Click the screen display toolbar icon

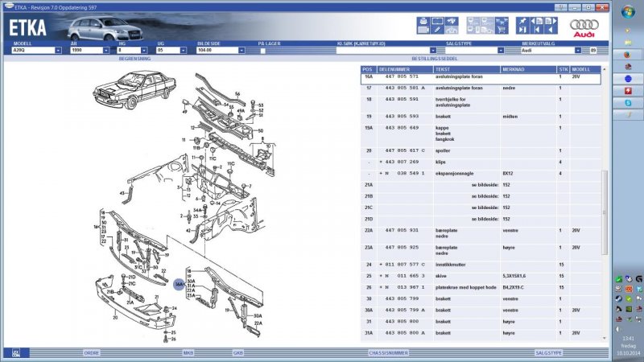(437, 21)
